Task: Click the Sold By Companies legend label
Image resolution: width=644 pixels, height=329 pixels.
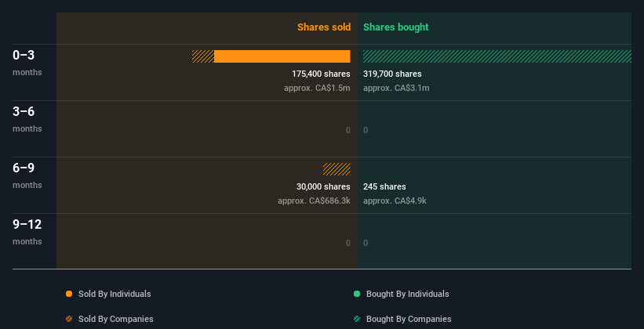Action: pos(116,319)
